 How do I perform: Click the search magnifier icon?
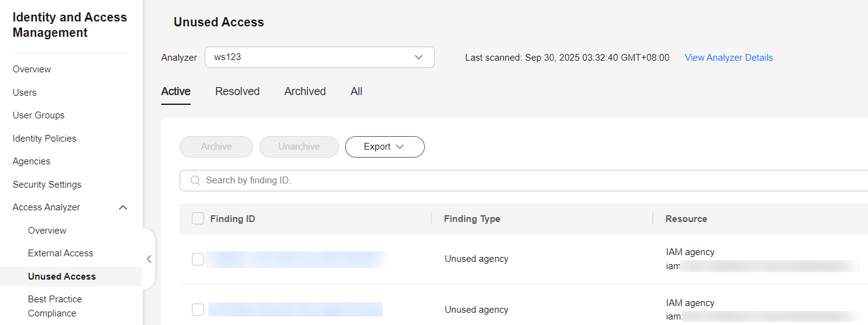pyautogui.click(x=196, y=181)
